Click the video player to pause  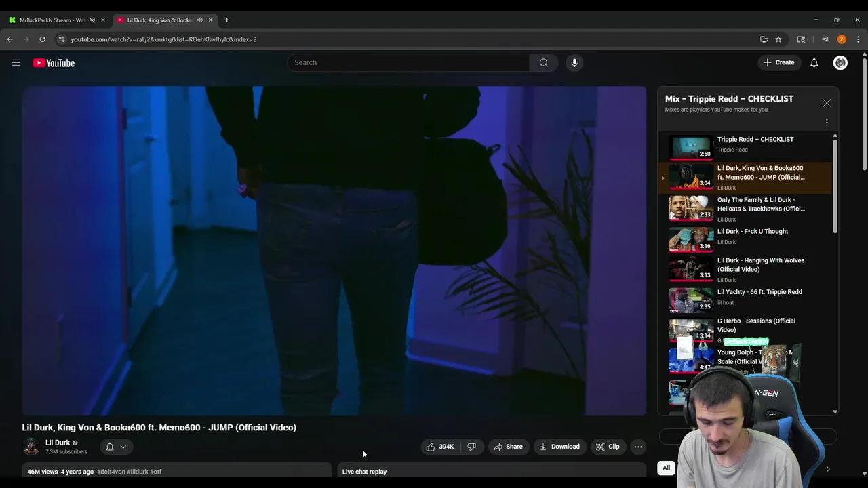334,251
